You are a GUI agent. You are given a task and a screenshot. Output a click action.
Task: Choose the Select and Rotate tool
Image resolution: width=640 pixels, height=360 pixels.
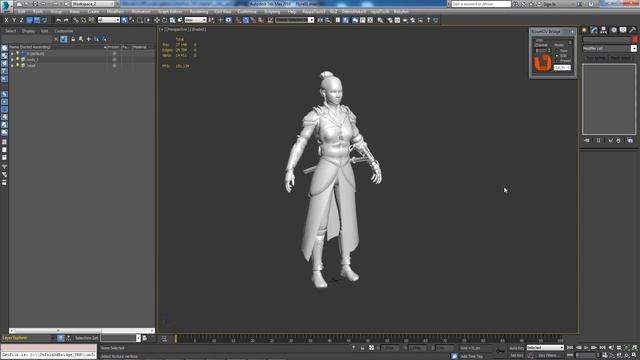click(164, 20)
